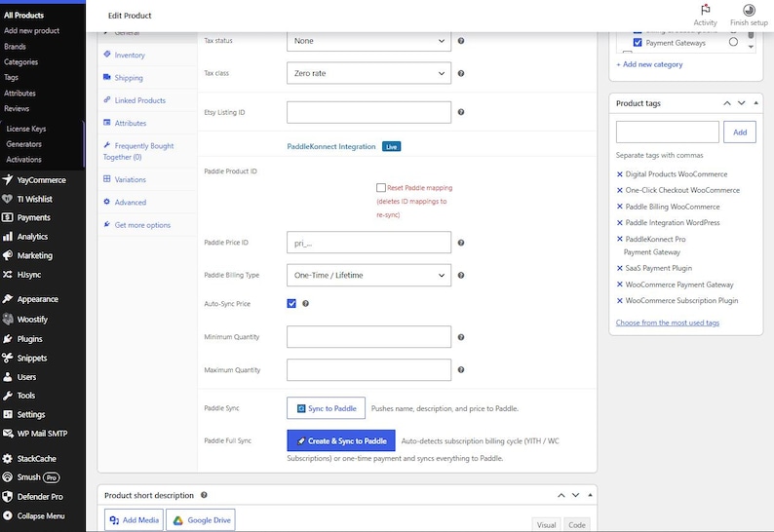Move the Product tags panel down
Screen dimensions: 774x532
[741, 103]
